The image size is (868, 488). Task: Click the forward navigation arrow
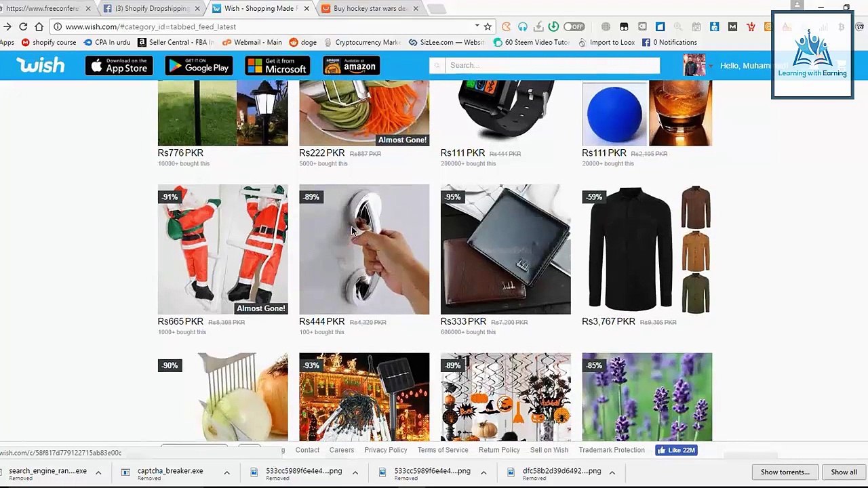click(x=7, y=26)
